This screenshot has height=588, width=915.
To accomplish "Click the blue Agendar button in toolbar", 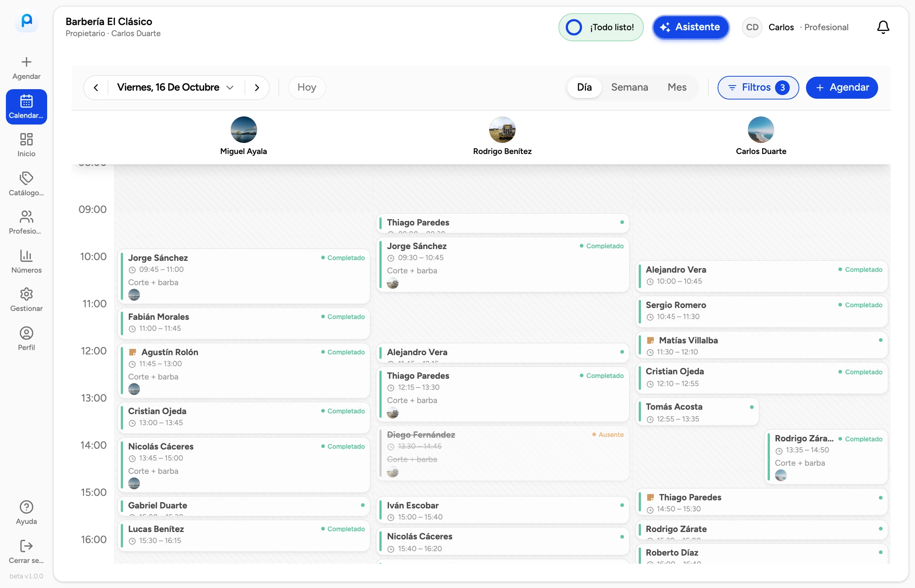I will (842, 87).
